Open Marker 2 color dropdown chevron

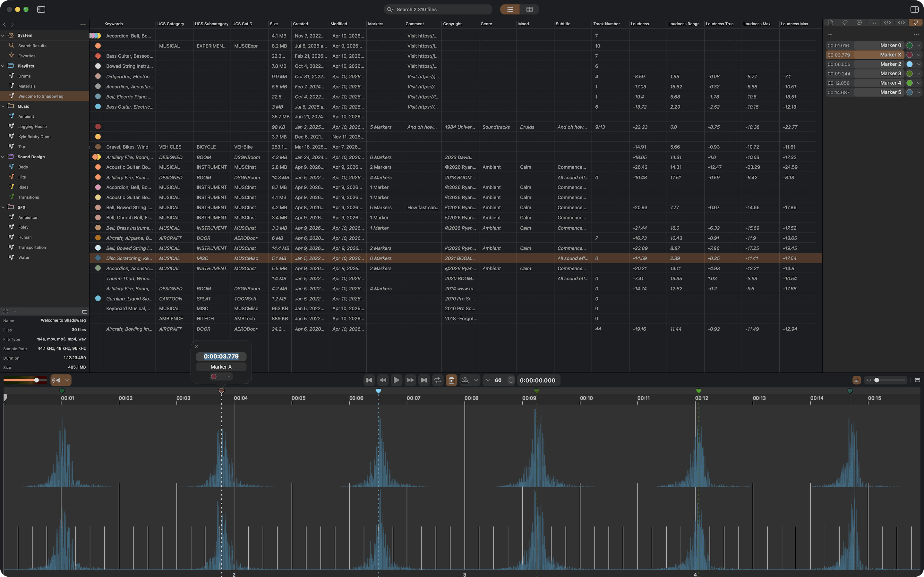919,64
